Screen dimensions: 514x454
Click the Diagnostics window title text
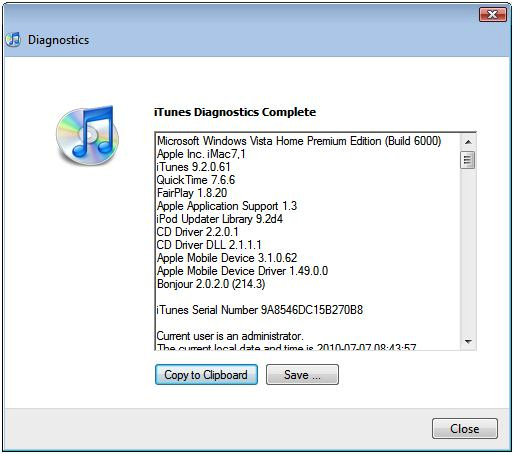click(58, 40)
